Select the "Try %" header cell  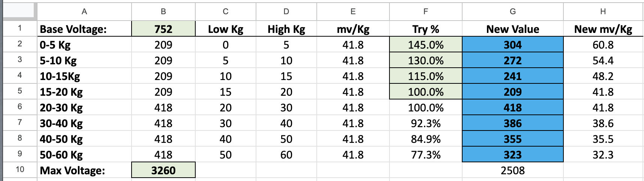click(425, 29)
